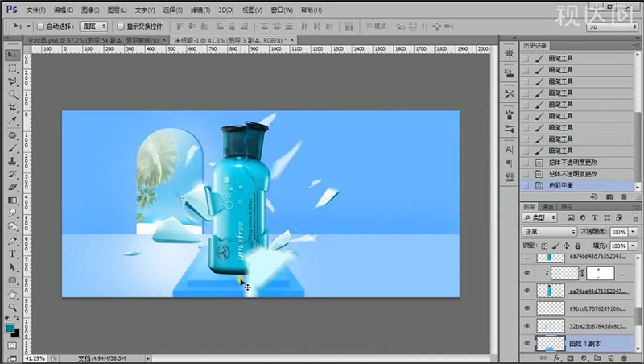Image resolution: width=644 pixels, height=364 pixels.
Task: Open the Character panel icon
Action: point(510,150)
